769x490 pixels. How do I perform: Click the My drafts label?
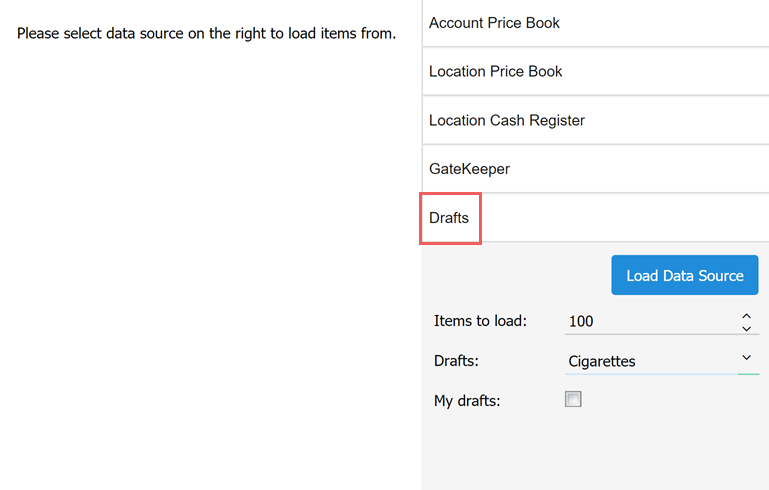tap(467, 401)
